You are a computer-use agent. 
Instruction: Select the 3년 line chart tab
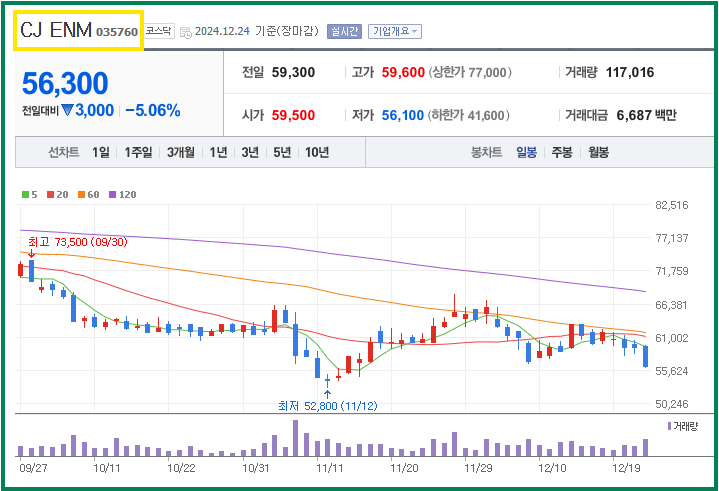pyautogui.click(x=250, y=152)
